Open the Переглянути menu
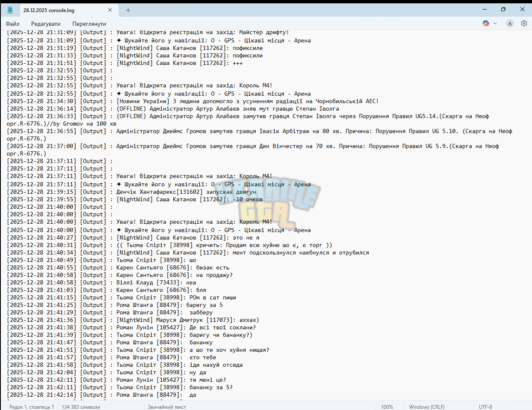 [89, 24]
